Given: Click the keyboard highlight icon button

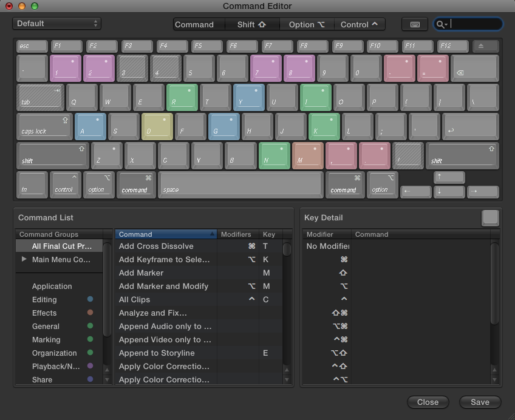Looking at the screenshot, I should point(415,24).
